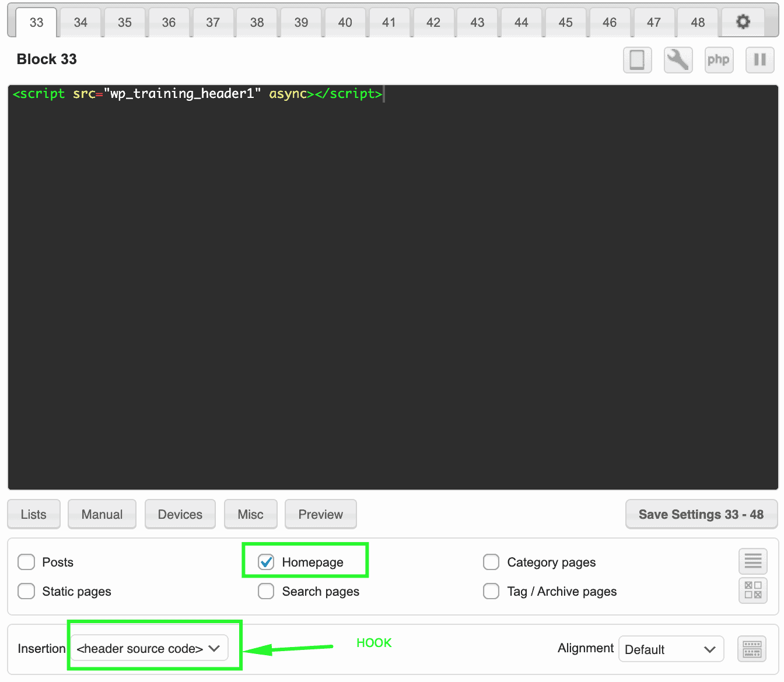Select block tab 47

[x=654, y=22]
